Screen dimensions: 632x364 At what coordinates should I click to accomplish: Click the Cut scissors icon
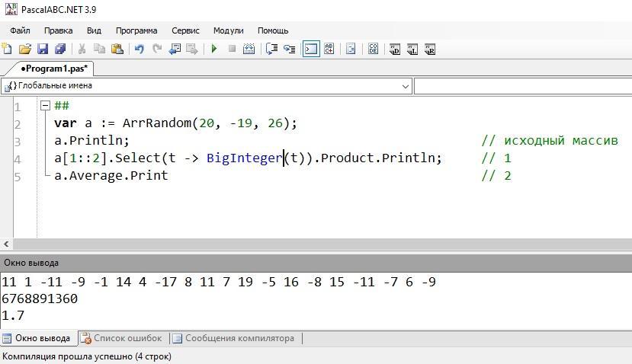[82, 49]
